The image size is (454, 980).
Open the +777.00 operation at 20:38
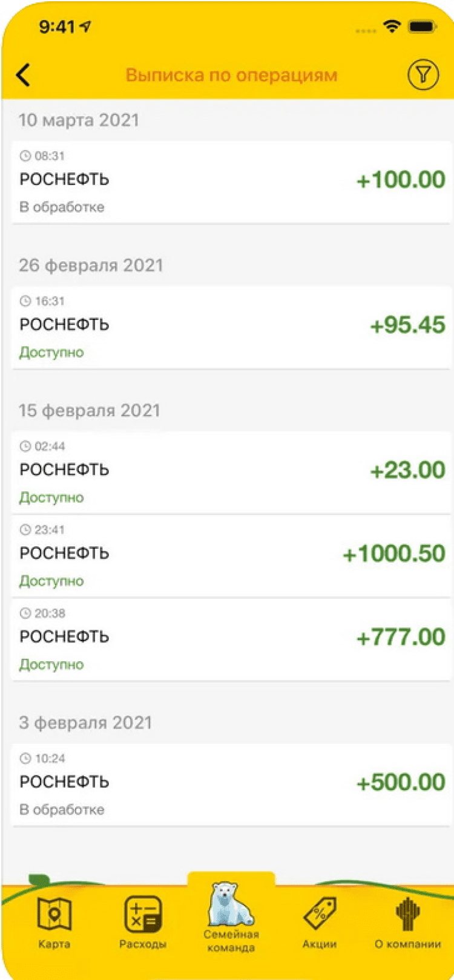pos(231,639)
